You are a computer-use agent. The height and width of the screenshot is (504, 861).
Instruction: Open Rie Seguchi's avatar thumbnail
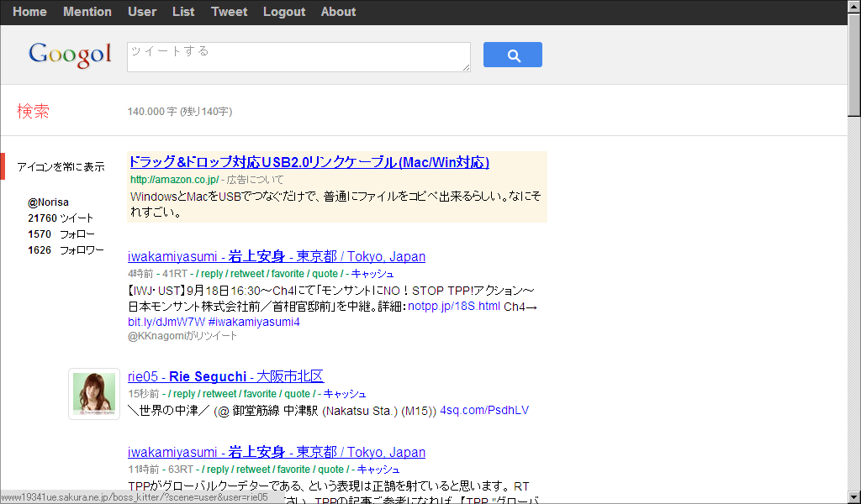pyautogui.click(x=94, y=394)
